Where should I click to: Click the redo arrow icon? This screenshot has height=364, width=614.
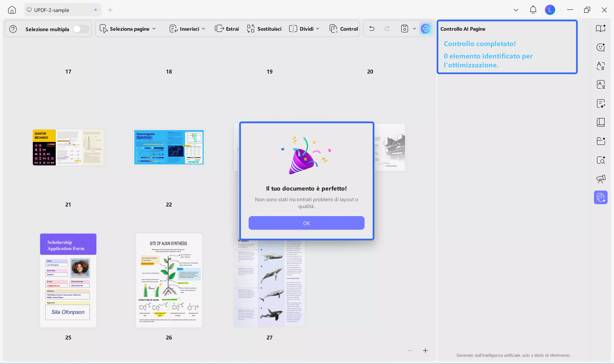pos(387,29)
